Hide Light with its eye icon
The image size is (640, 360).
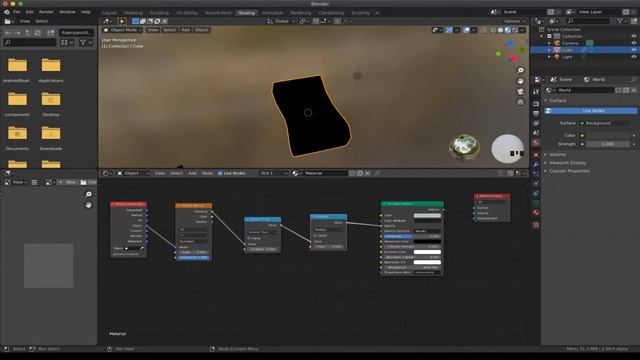pos(634,57)
